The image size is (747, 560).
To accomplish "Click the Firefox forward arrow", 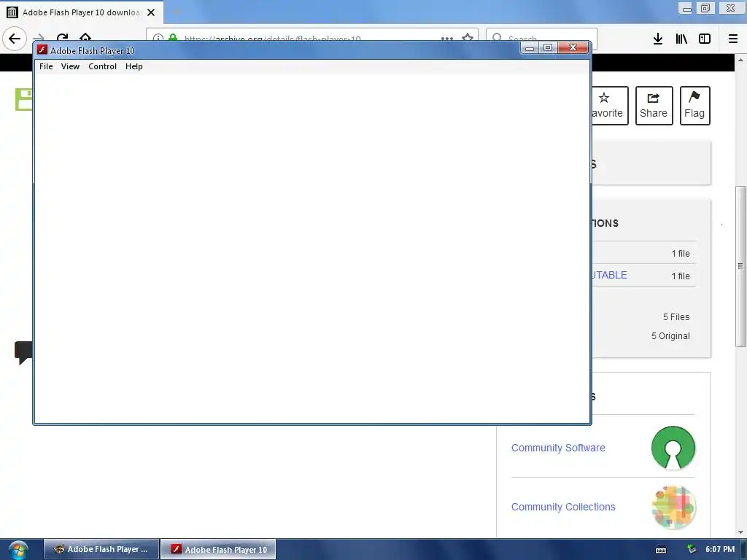I will [x=39, y=38].
